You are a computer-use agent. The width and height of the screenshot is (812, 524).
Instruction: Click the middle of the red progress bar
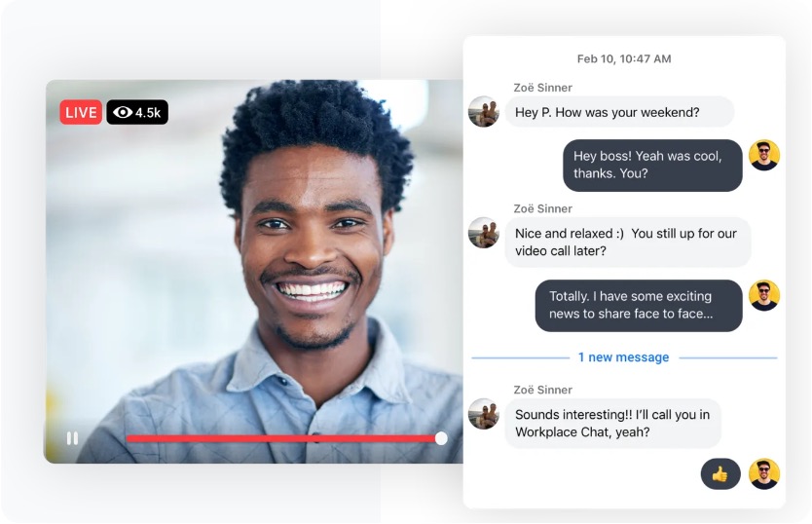[282, 438]
